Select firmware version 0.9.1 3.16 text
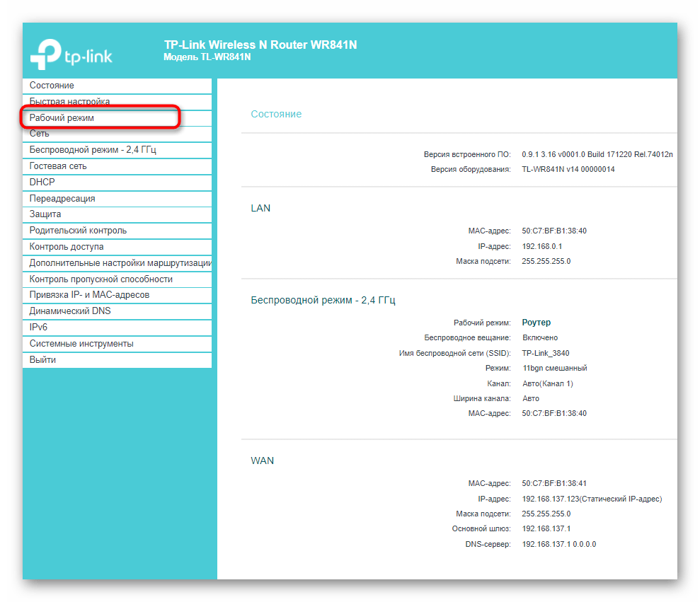Screen dimensions: 700x602 click(x=597, y=154)
